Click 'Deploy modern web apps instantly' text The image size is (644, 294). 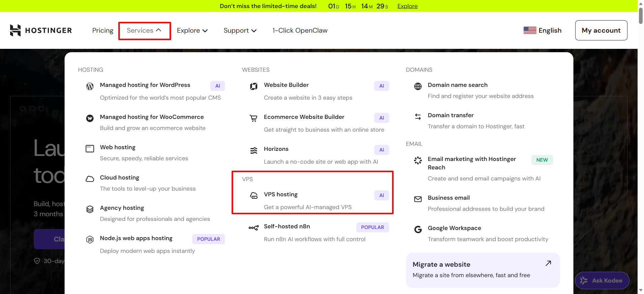147,251
